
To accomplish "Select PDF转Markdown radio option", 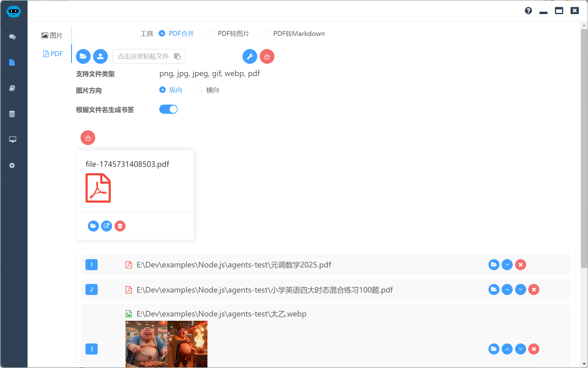I will [266, 33].
